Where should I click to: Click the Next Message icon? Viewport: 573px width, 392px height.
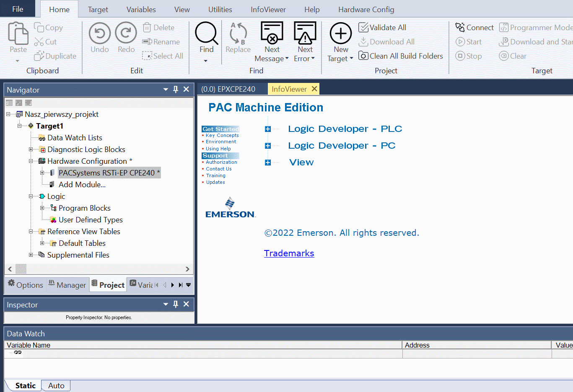point(272,33)
